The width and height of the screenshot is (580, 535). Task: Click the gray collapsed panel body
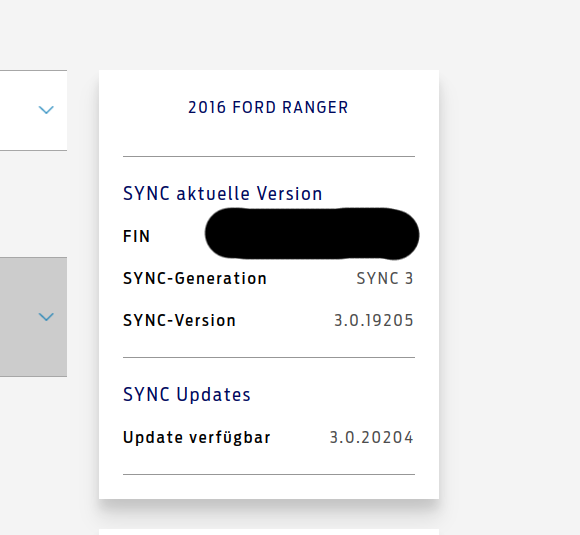(33, 317)
